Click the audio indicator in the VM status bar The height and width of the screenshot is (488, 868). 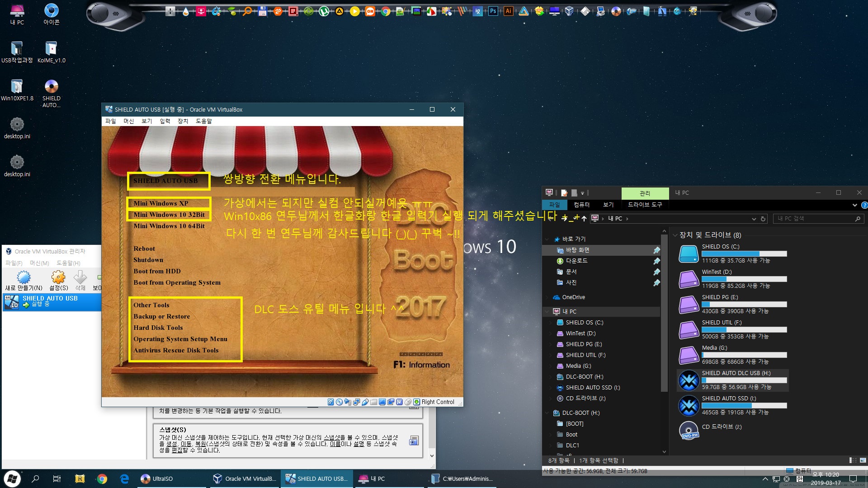tap(348, 402)
